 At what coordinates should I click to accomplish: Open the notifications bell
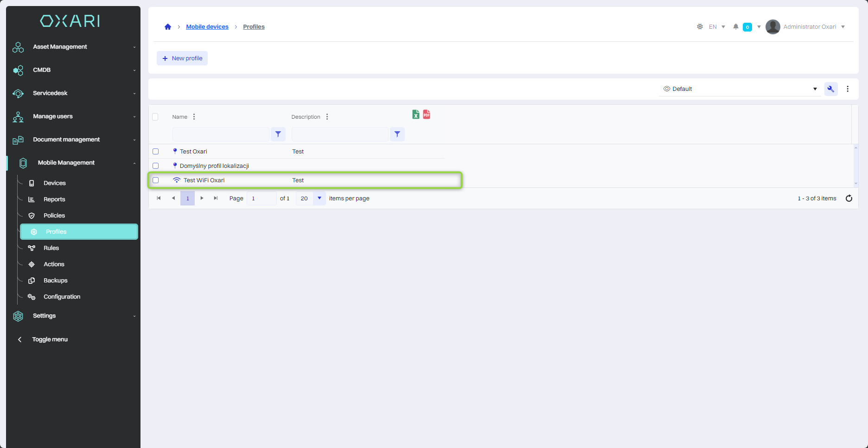(x=735, y=27)
